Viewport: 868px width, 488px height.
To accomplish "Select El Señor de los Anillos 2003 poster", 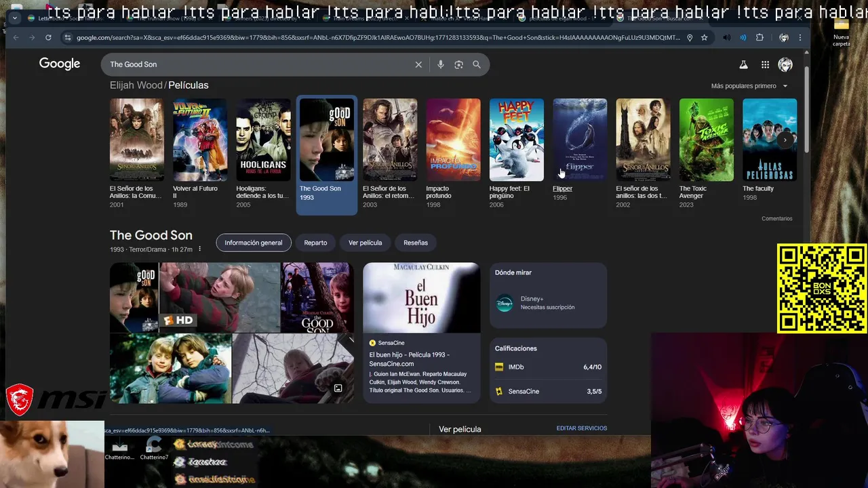I will pos(390,140).
